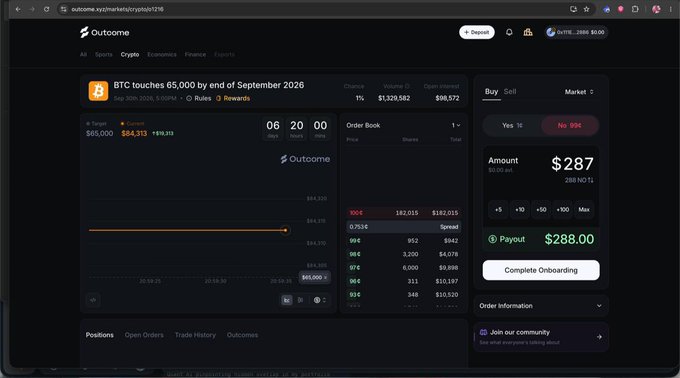Select the Yes 1¢ outcome
The height and width of the screenshot is (378, 680).
[512, 125]
